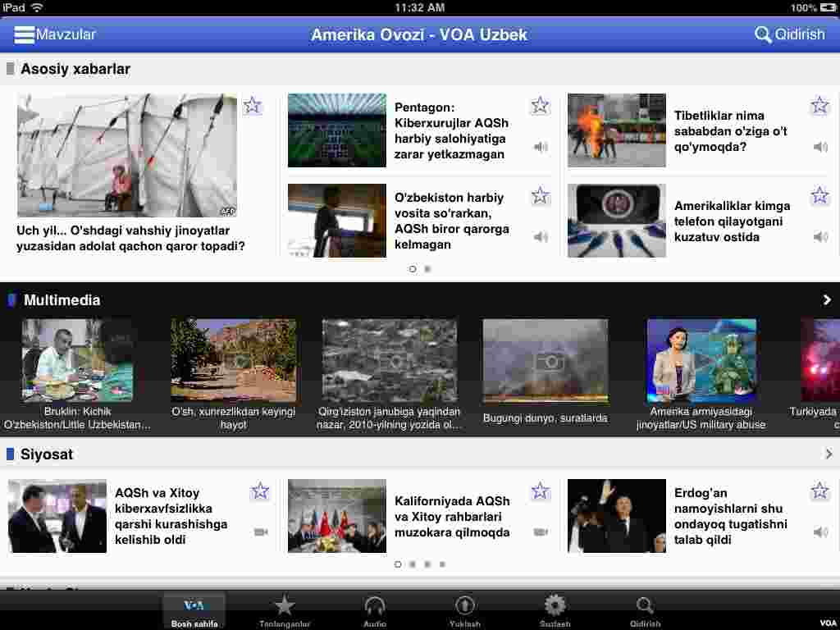This screenshot has width=840, height=630.
Task: Select last page dot of Siyosat carousel
Action: pyautogui.click(x=442, y=564)
